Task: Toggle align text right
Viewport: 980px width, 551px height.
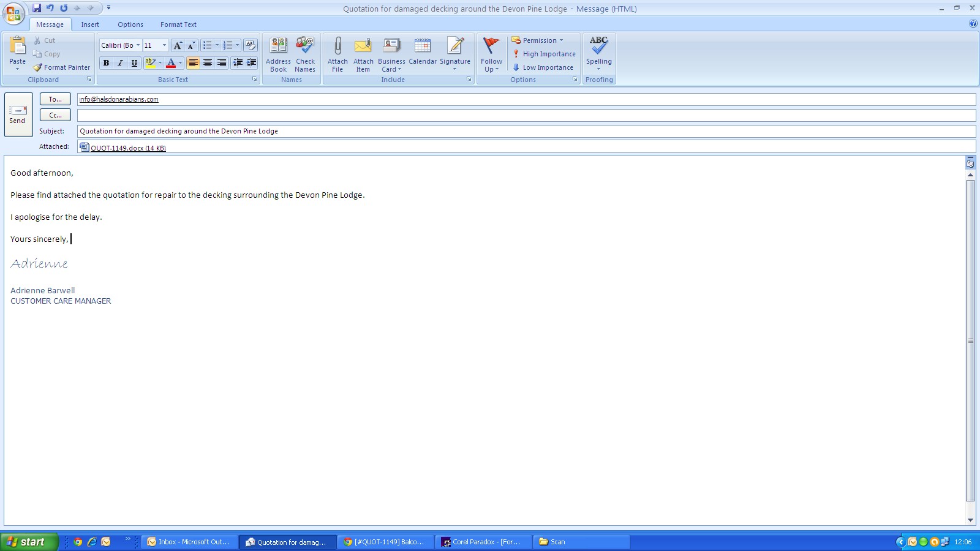Action: pyautogui.click(x=222, y=63)
